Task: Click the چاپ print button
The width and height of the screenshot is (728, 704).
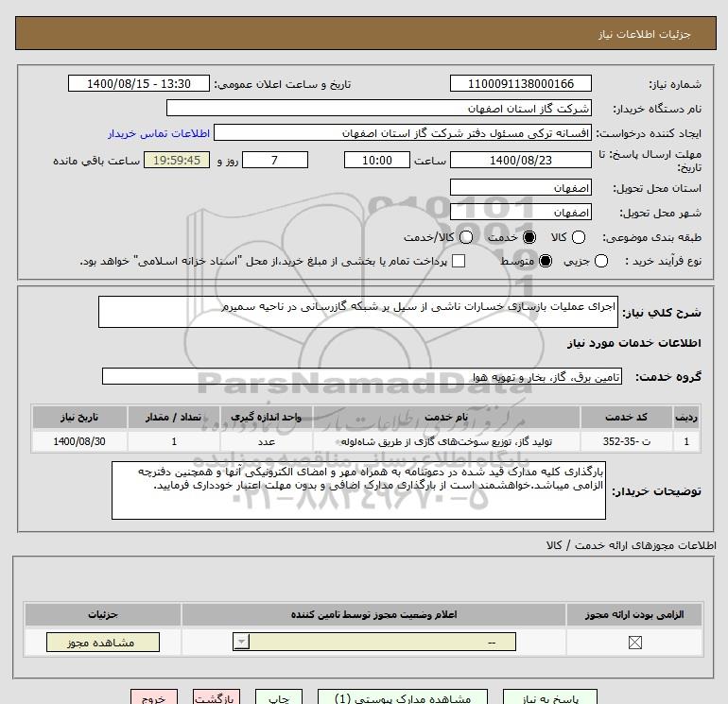Action: 279,697
